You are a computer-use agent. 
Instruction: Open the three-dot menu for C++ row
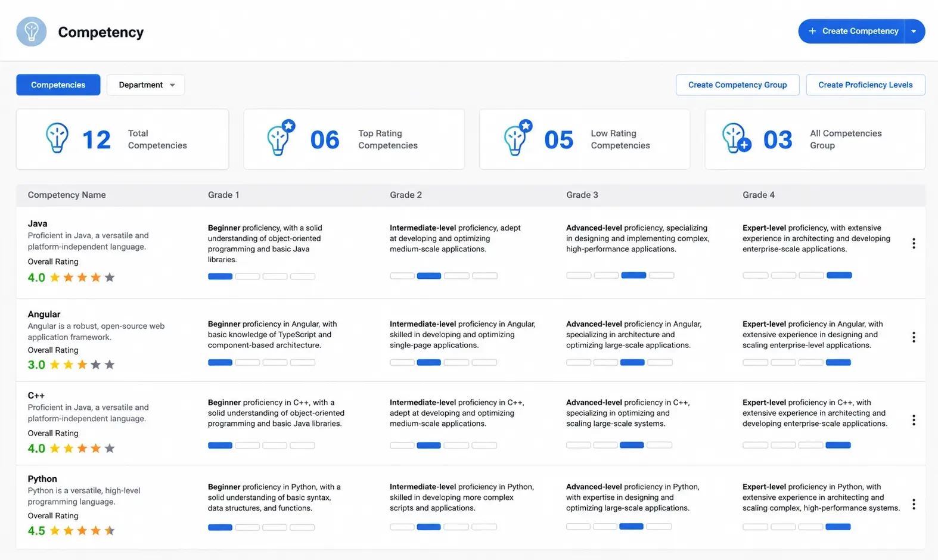pyautogui.click(x=914, y=420)
